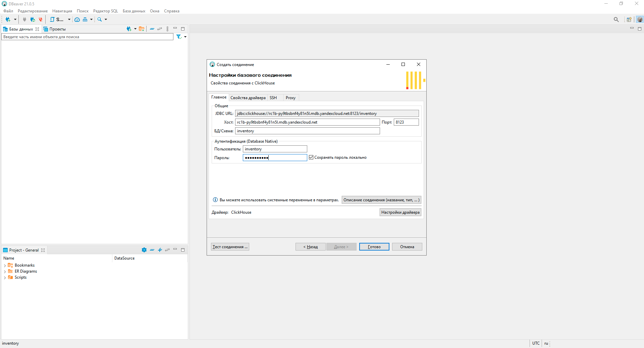Click object name search field in navigator
The image size is (644, 348).
[x=87, y=37]
